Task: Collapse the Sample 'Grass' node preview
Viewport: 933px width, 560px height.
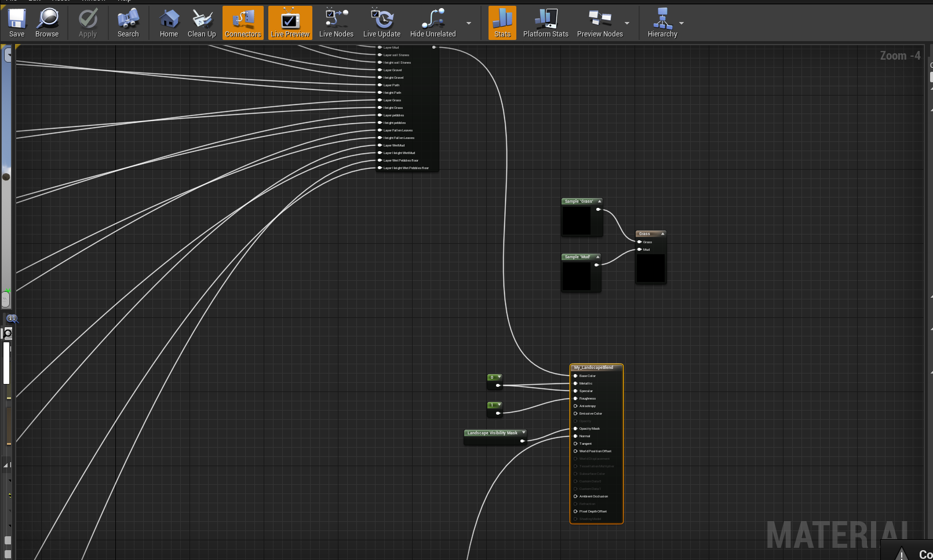Action: click(x=599, y=202)
